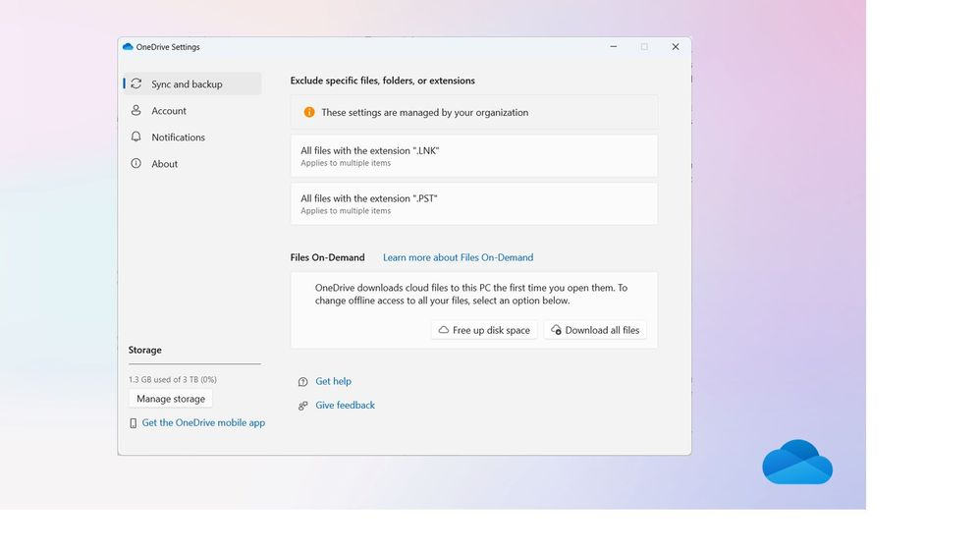Click Download all files button
The width and height of the screenshot is (980, 550).
pyautogui.click(x=595, y=330)
